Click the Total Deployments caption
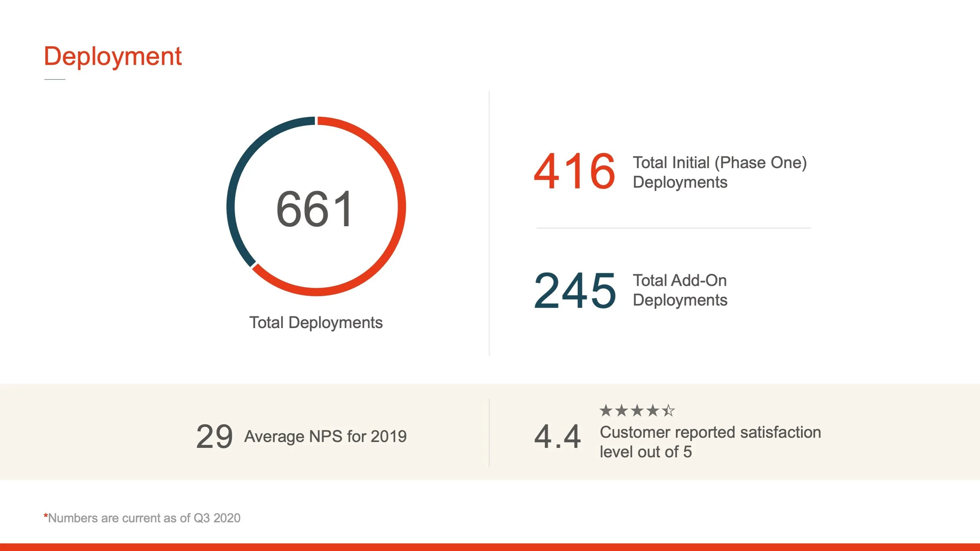980x551 pixels. coord(316,323)
